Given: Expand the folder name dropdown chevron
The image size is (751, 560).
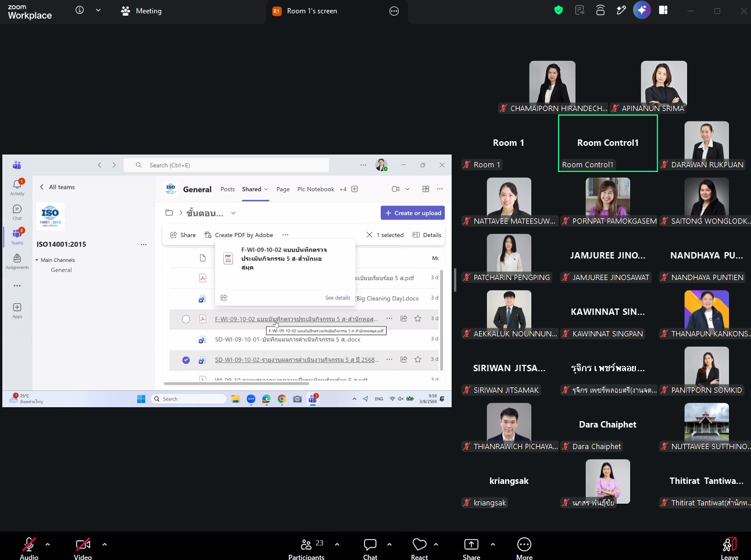Looking at the screenshot, I should 233,213.
